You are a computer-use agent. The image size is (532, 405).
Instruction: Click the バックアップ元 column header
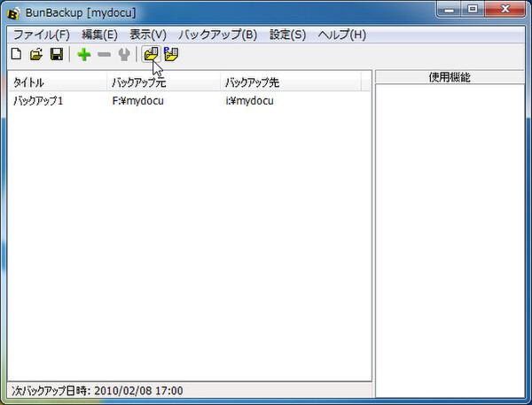click(x=164, y=82)
